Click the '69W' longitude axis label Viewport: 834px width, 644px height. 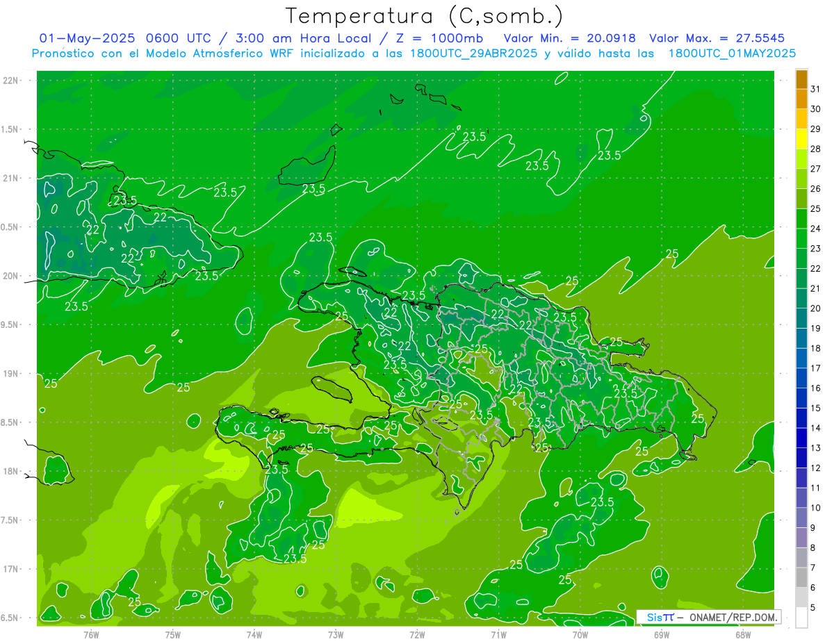[x=662, y=634]
